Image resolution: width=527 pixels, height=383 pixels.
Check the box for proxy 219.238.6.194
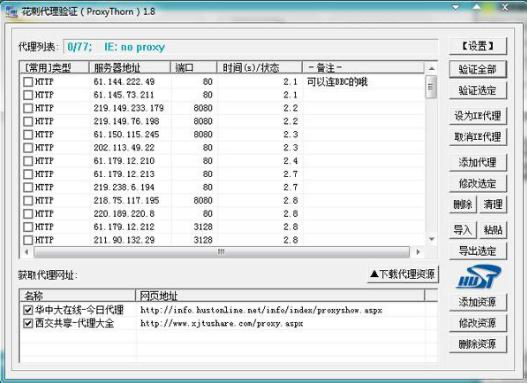[x=28, y=187]
